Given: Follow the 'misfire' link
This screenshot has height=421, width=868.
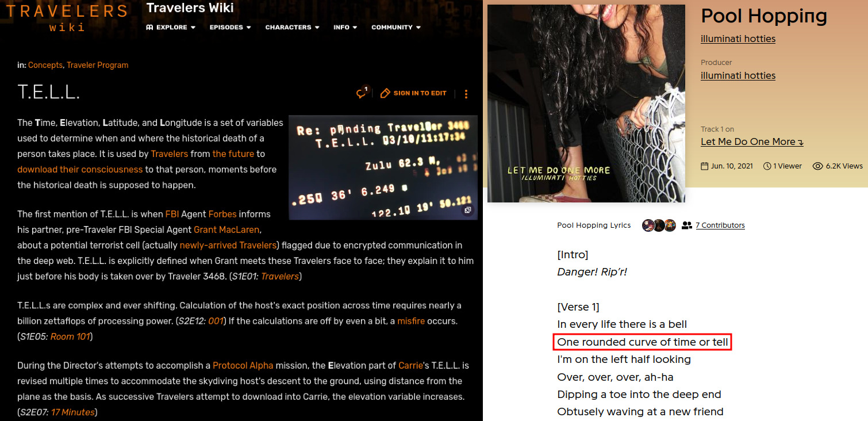Looking at the screenshot, I should (411, 321).
